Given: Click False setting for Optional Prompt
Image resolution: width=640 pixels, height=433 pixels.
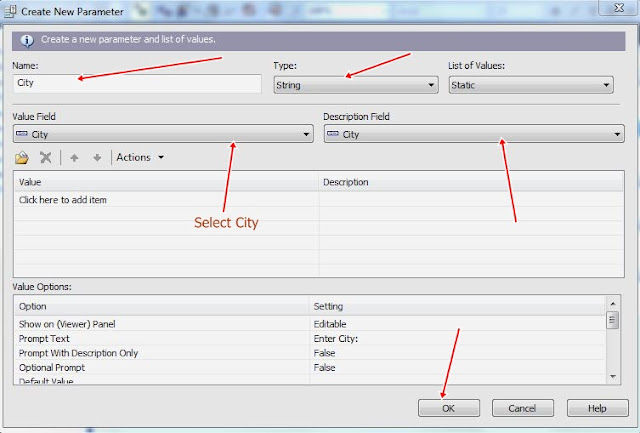Looking at the screenshot, I should [324, 368].
